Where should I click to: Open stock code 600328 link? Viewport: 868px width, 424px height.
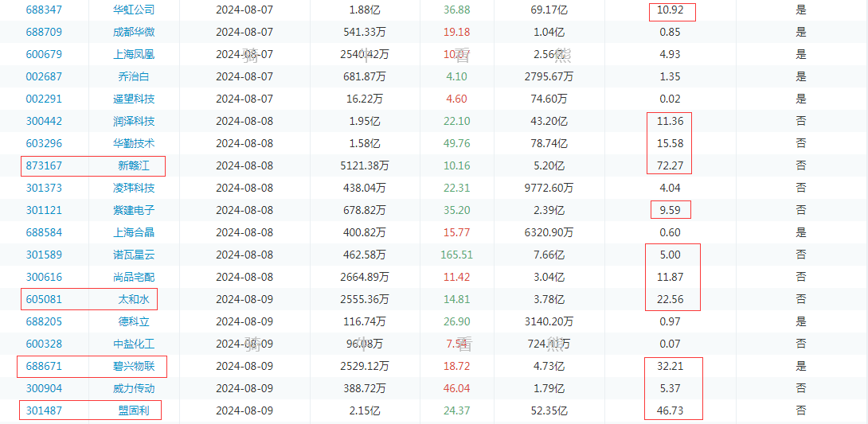click(x=44, y=344)
